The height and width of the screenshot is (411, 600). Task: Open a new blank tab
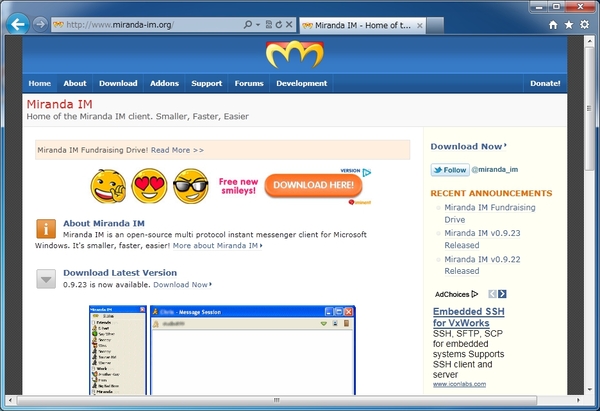[435, 25]
